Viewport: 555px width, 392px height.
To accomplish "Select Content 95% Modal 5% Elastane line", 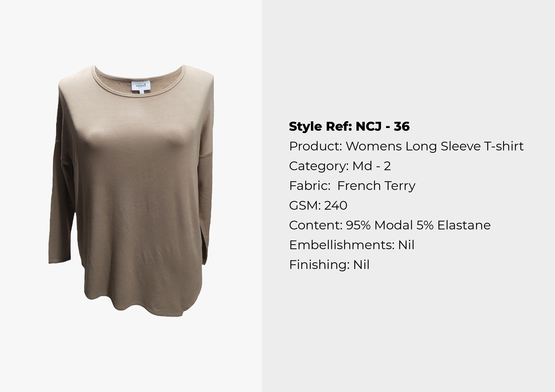I will coord(390,225).
